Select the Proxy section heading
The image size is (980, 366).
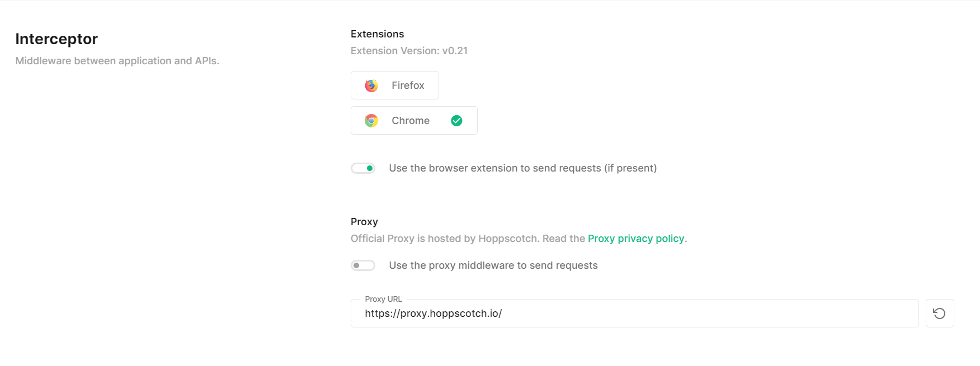point(364,221)
